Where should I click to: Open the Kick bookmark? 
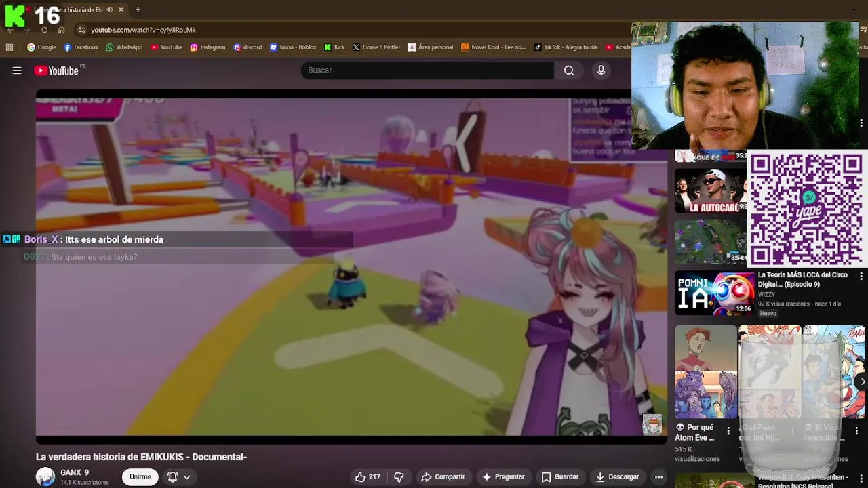point(334,47)
